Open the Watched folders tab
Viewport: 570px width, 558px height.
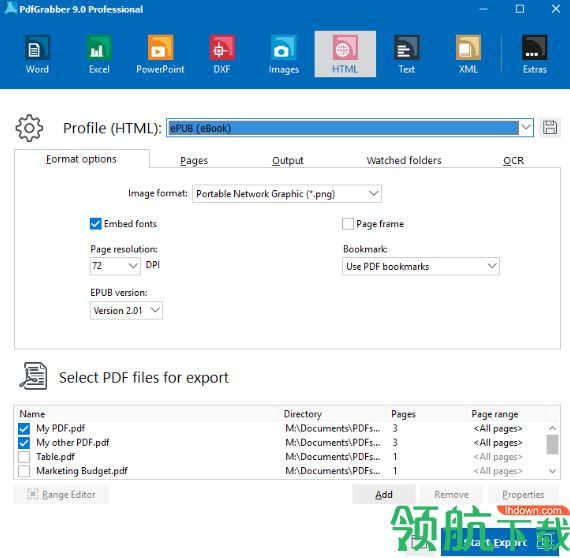point(404,160)
